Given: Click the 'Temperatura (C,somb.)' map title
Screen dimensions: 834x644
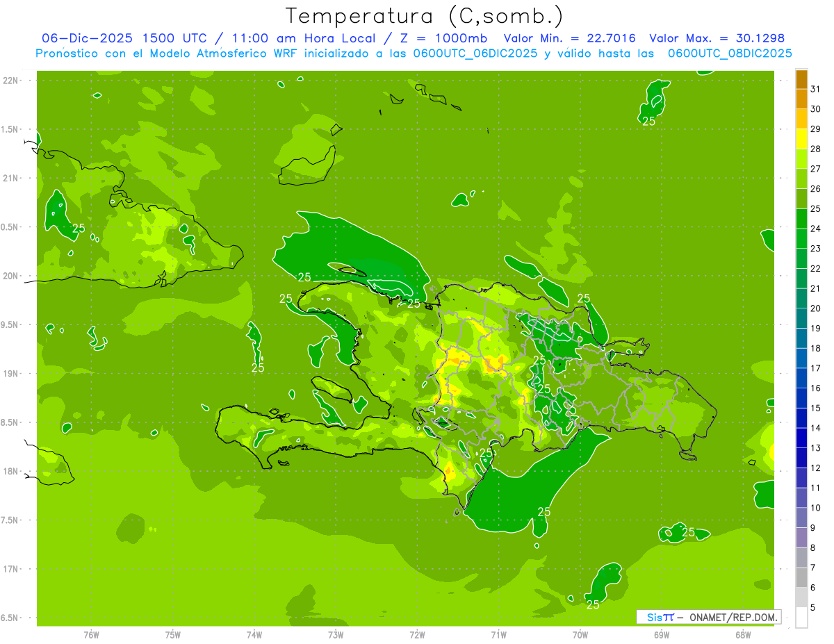Looking at the screenshot, I should tap(425, 16).
